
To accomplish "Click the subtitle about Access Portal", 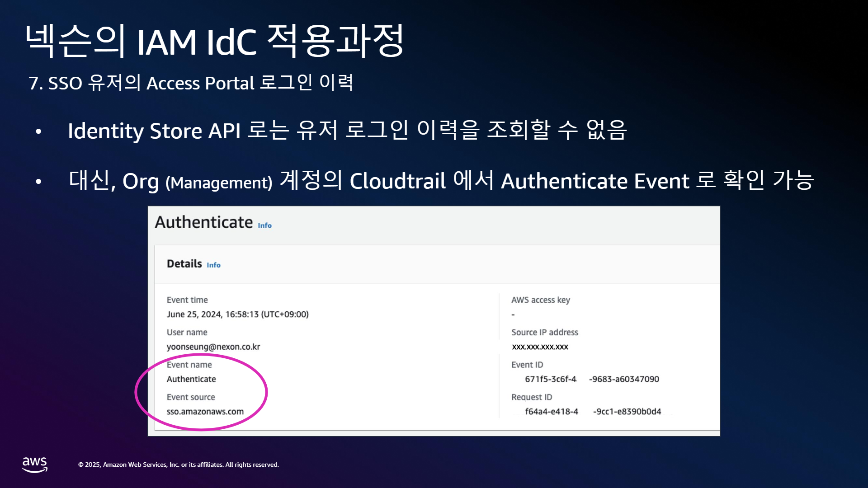I will pyautogui.click(x=191, y=83).
